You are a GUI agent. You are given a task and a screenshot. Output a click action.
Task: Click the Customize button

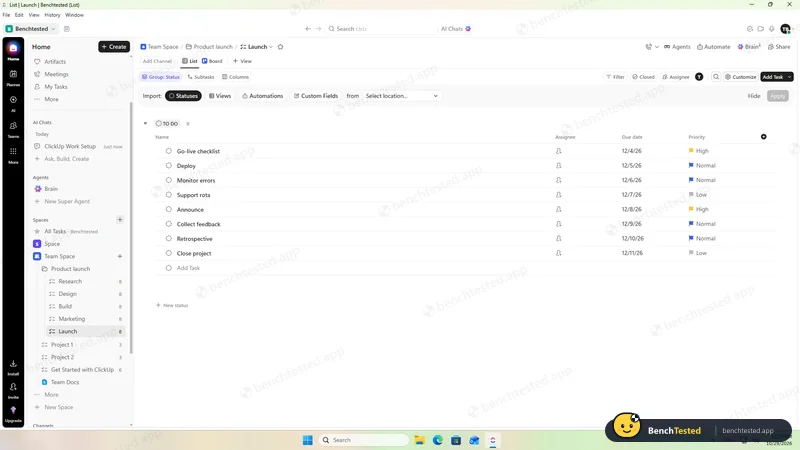click(x=740, y=77)
